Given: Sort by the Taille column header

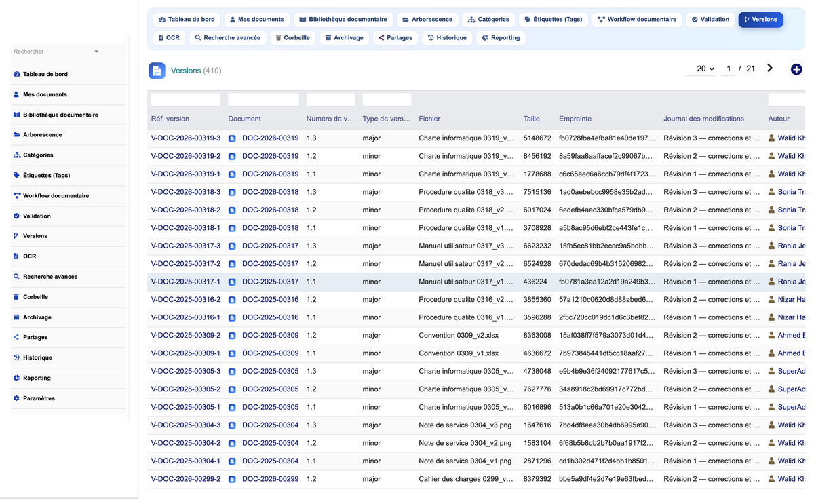Looking at the screenshot, I should click(x=531, y=119).
